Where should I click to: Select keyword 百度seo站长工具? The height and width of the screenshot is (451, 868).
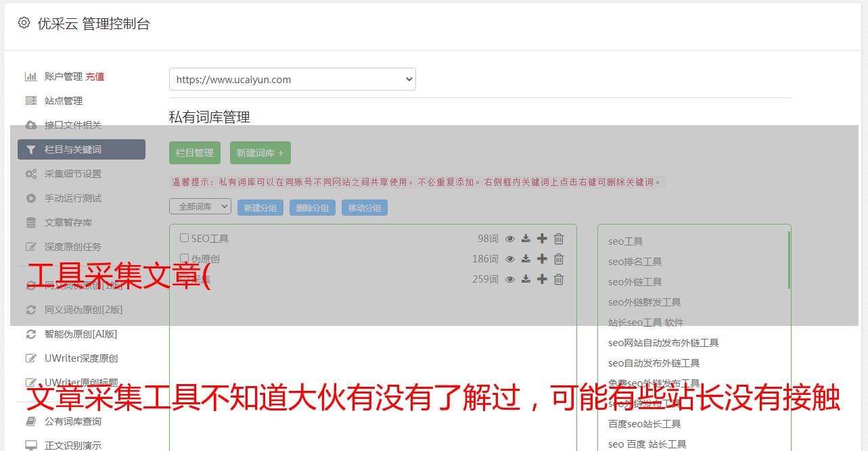[645, 424]
